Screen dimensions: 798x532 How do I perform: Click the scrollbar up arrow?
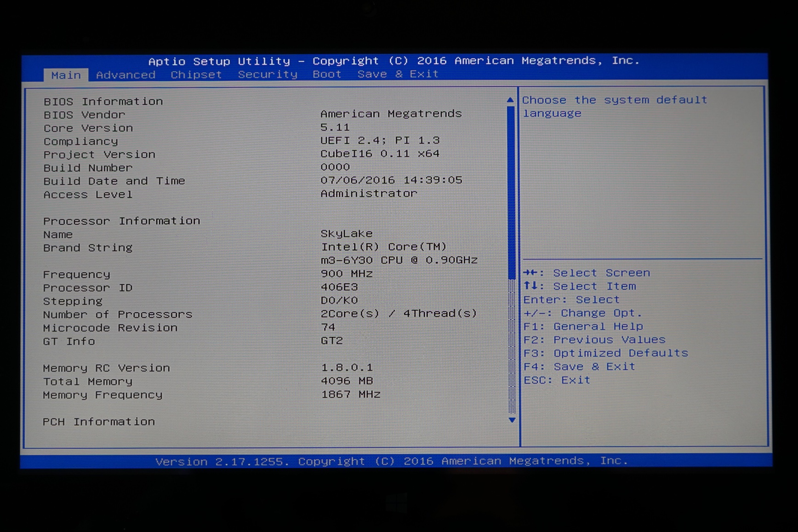tap(510, 100)
